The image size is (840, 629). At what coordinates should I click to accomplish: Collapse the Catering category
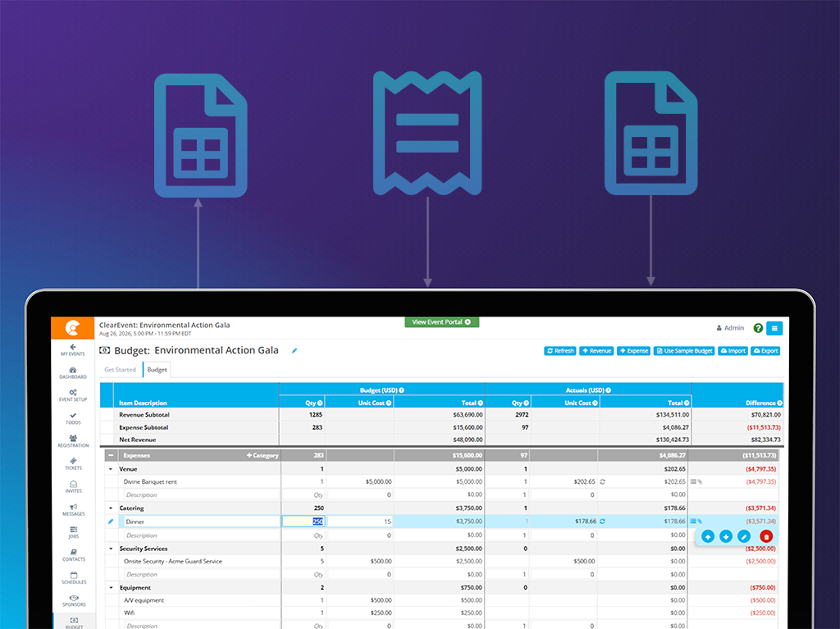(x=109, y=508)
